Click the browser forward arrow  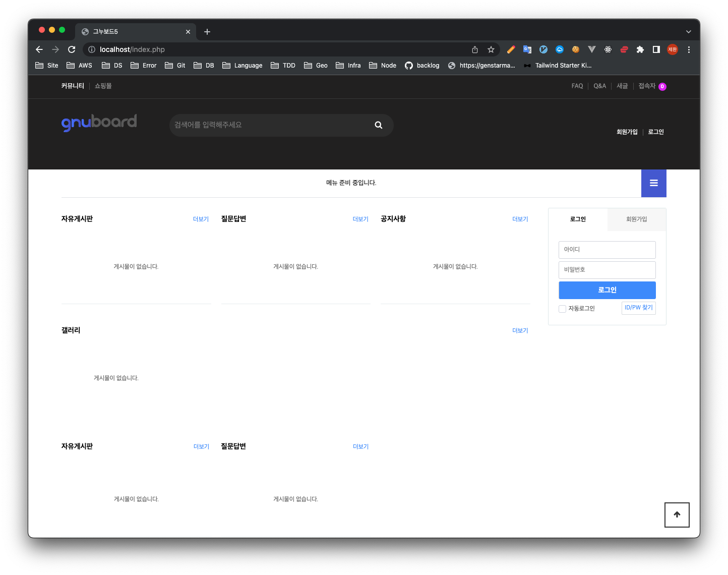pyautogui.click(x=55, y=49)
